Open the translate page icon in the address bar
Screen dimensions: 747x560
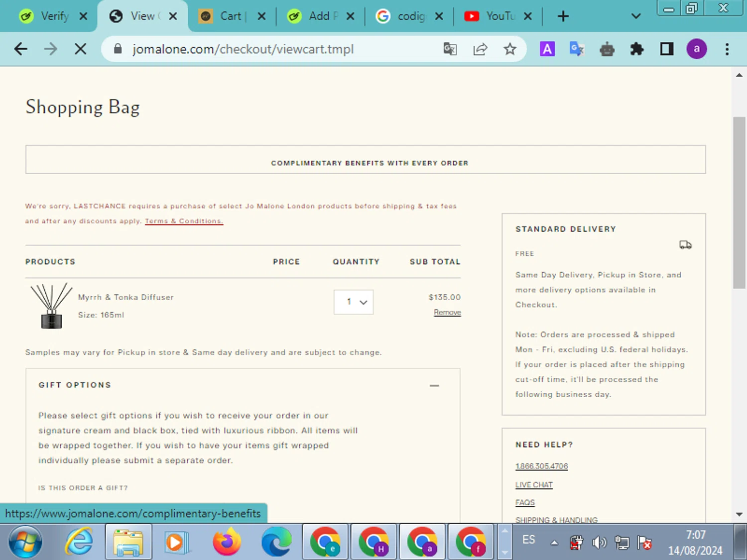pos(450,49)
